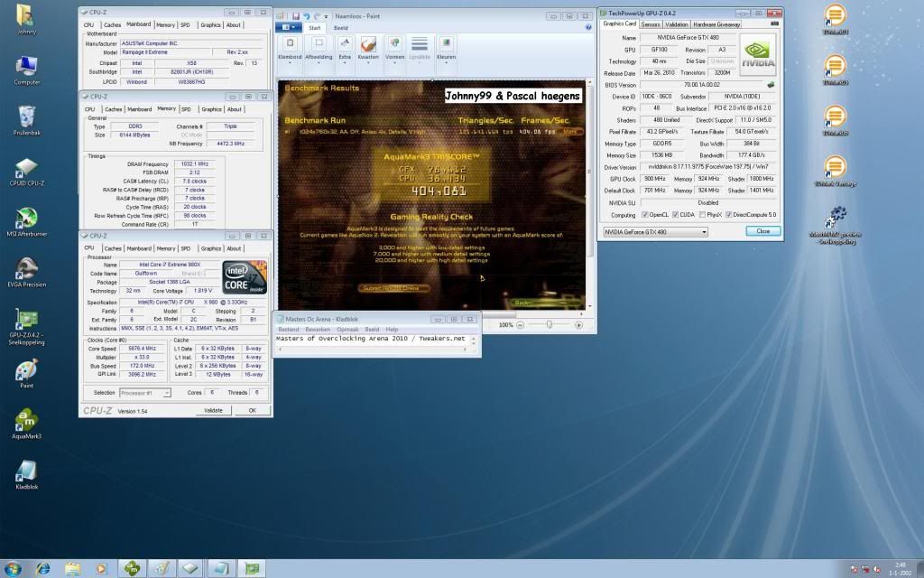Click the zoom in plus button in Paint

tap(578, 325)
